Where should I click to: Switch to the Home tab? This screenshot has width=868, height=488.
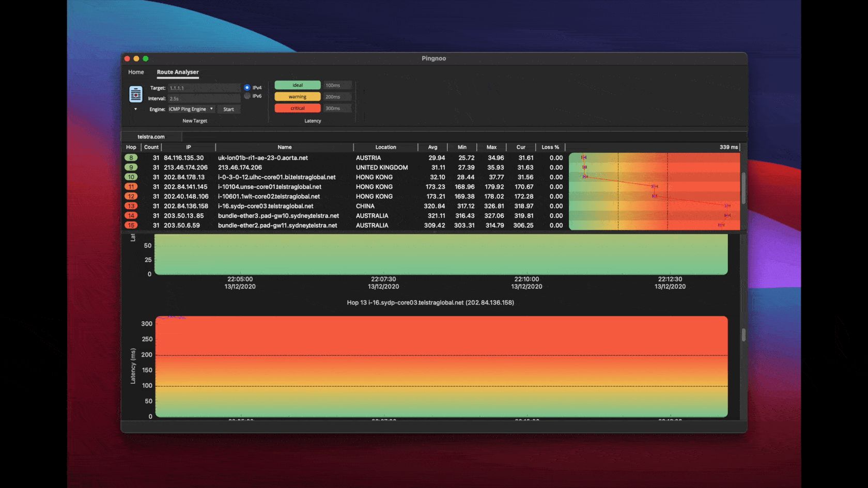coord(136,72)
